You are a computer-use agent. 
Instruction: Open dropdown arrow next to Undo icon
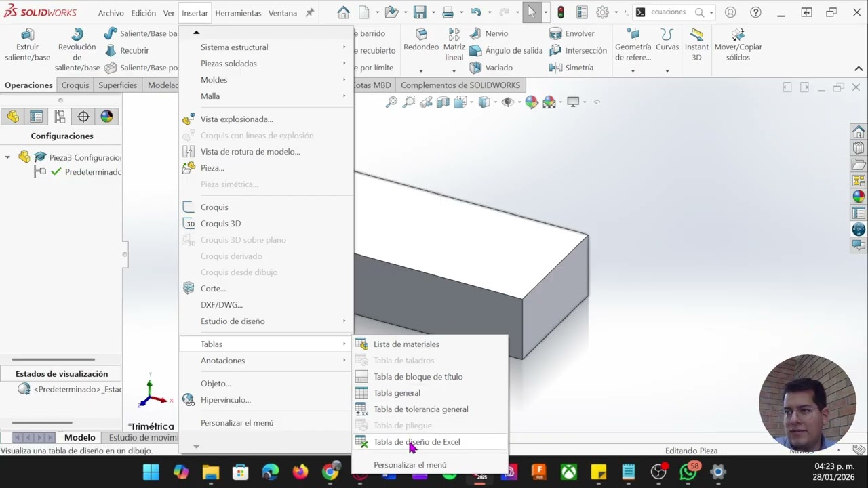pyautogui.click(x=488, y=13)
